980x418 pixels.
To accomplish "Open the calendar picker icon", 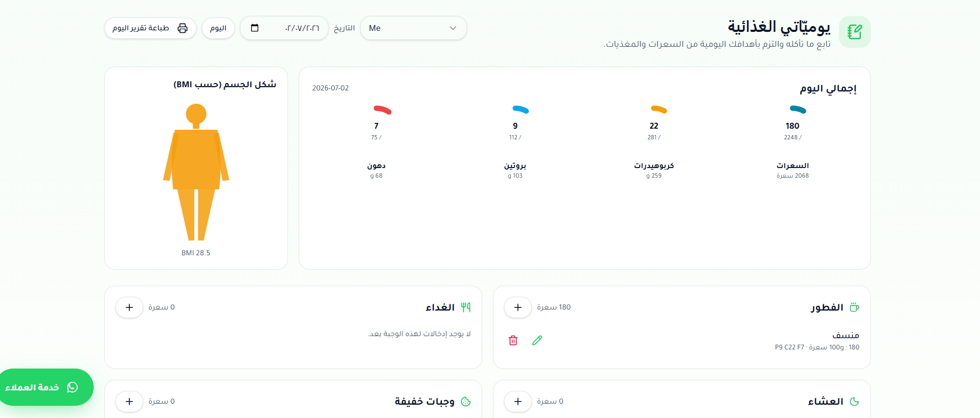I will 254,28.
